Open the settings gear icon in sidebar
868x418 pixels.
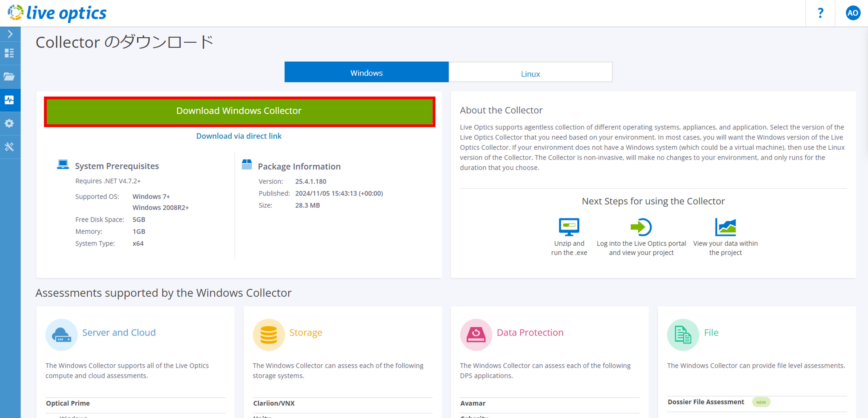[9, 124]
